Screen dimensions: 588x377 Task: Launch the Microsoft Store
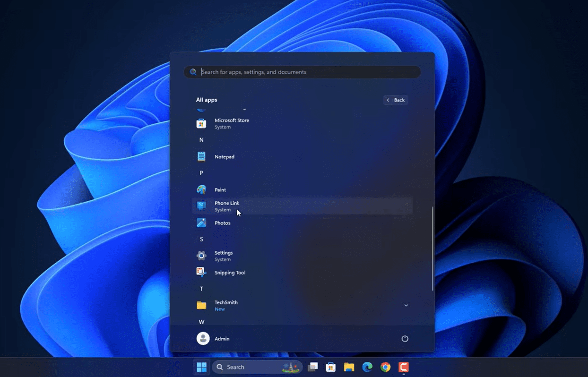(232, 123)
